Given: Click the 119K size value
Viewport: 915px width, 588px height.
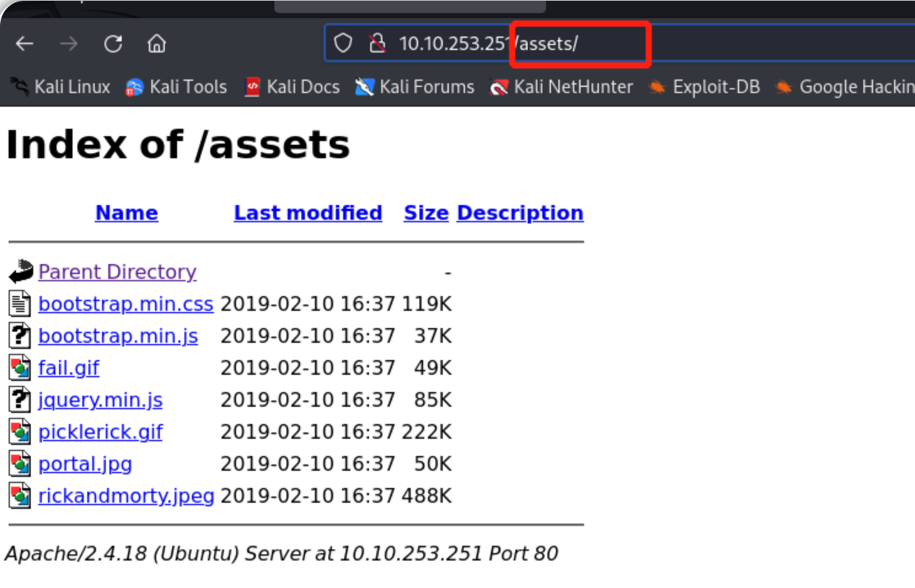Looking at the screenshot, I should click(426, 304).
